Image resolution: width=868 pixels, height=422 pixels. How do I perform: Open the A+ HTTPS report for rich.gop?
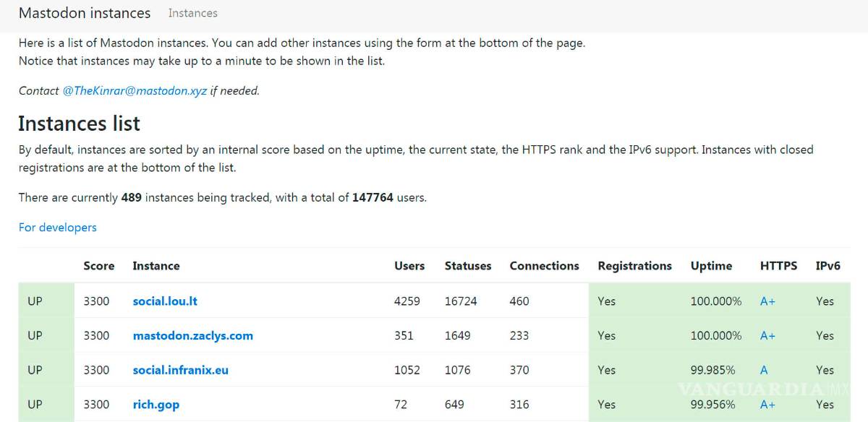767,404
